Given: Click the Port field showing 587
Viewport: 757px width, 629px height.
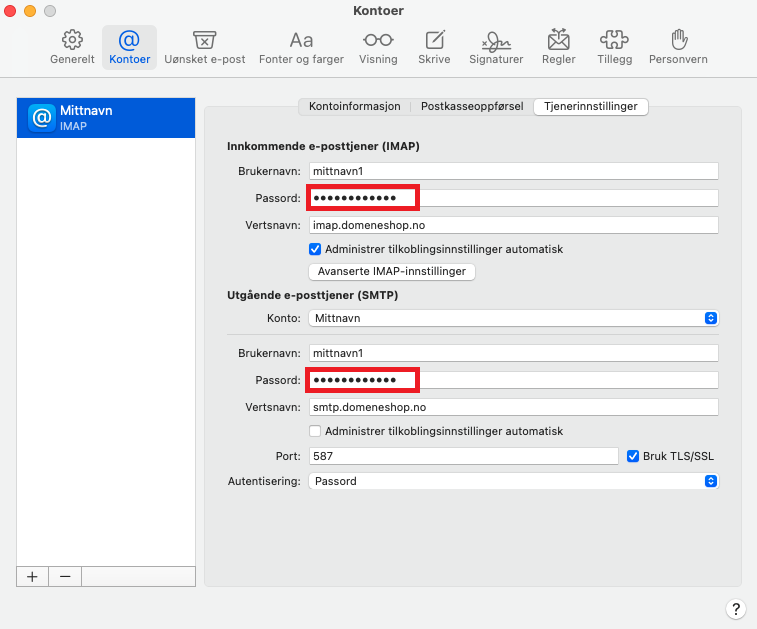Looking at the screenshot, I should (463, 456).
